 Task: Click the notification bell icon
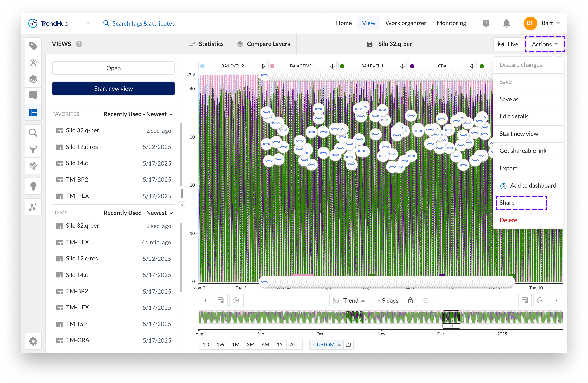[506, 23]
